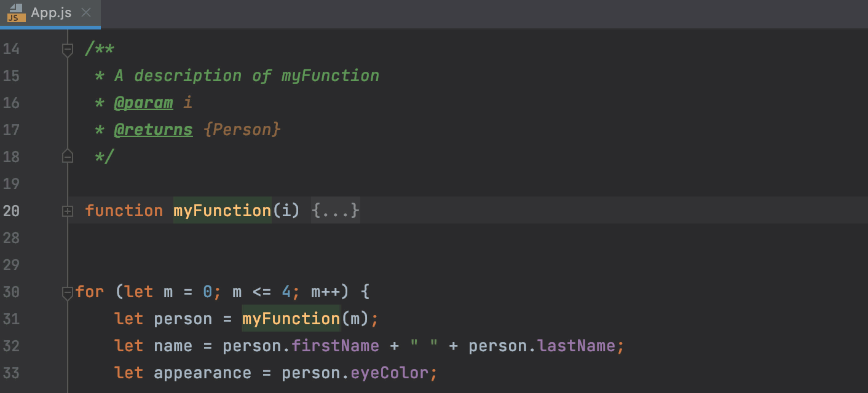Click the firstName property reference
Viewport: 868px width, 393px height.
336,345
